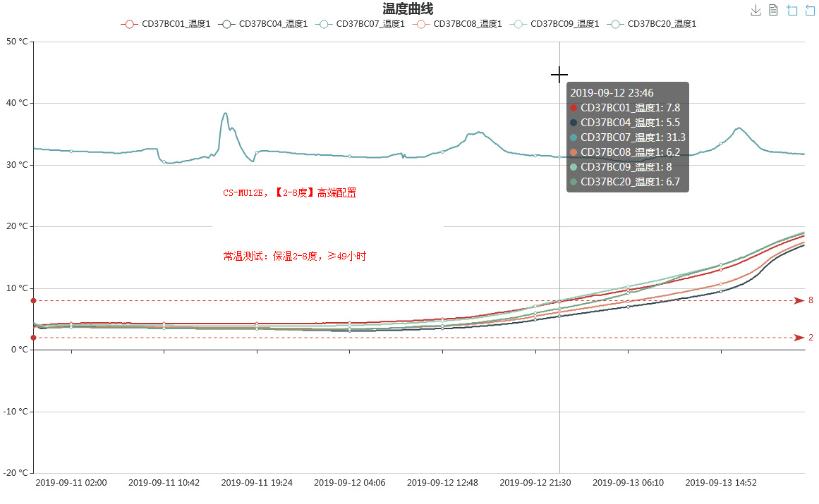Screen dimensions: 819x504
Task: Hide the CD37BC09_温度1 legend series
Action: click(x=554, y=24)
